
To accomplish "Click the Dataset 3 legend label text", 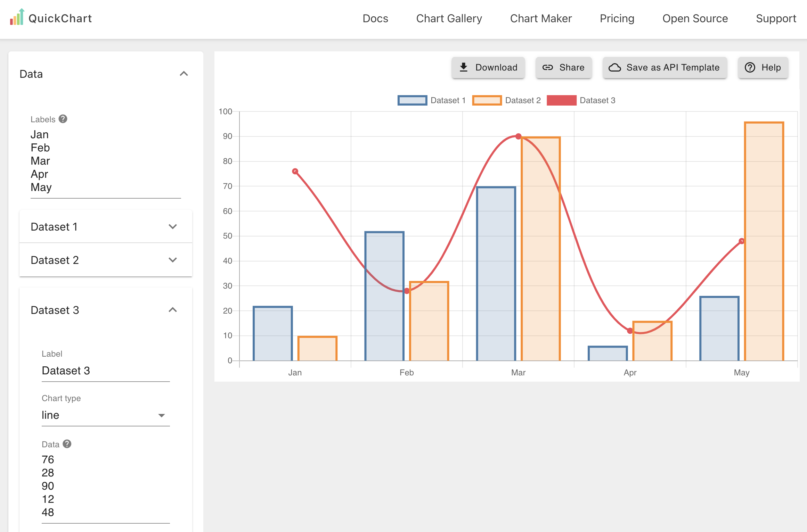I will coord(597,100).
